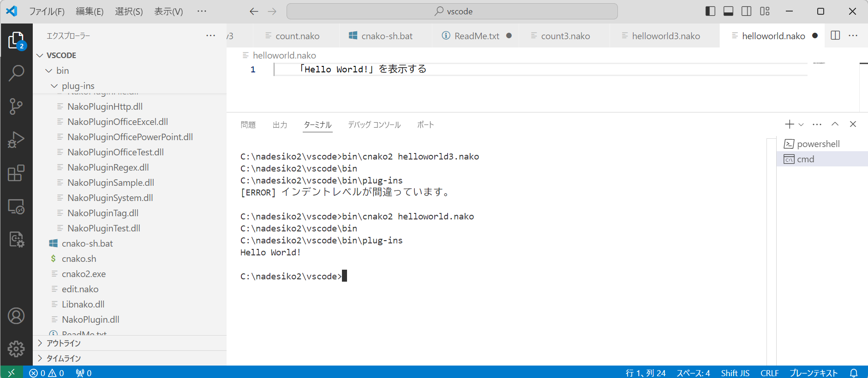Viewport: 868px width, 378px height.
Task: Open Run and Debug view
Action: (x=16, y=140)
